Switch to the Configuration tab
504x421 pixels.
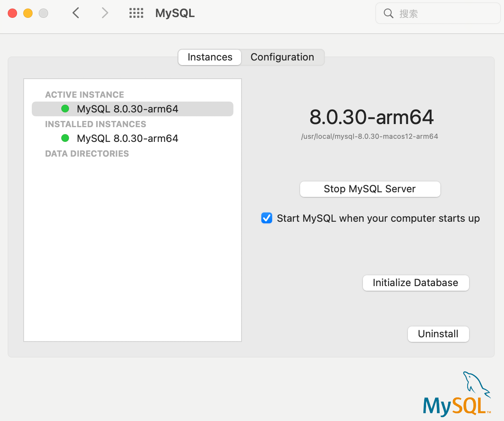[x=282, y=57]
